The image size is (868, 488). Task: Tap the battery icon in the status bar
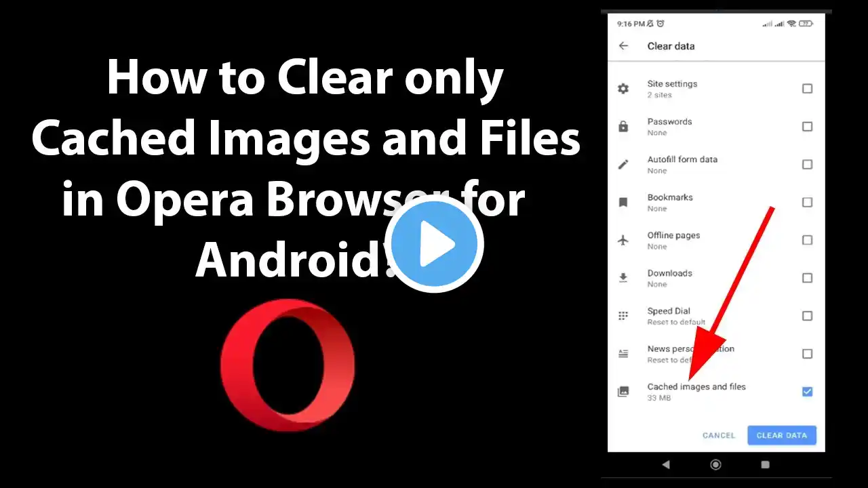[806, 24]
